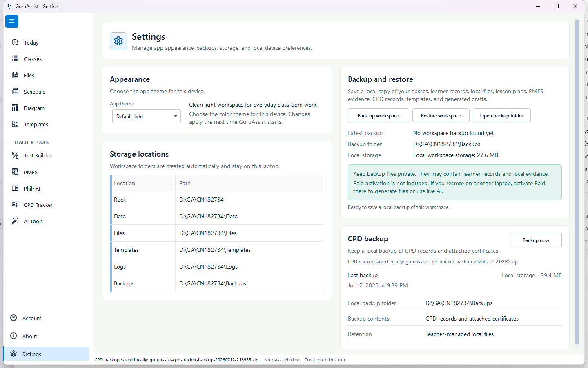Click the Restore workspace button
Image resolution: width=588 pixels, height=368 pixels.
(x=441, y=115)
